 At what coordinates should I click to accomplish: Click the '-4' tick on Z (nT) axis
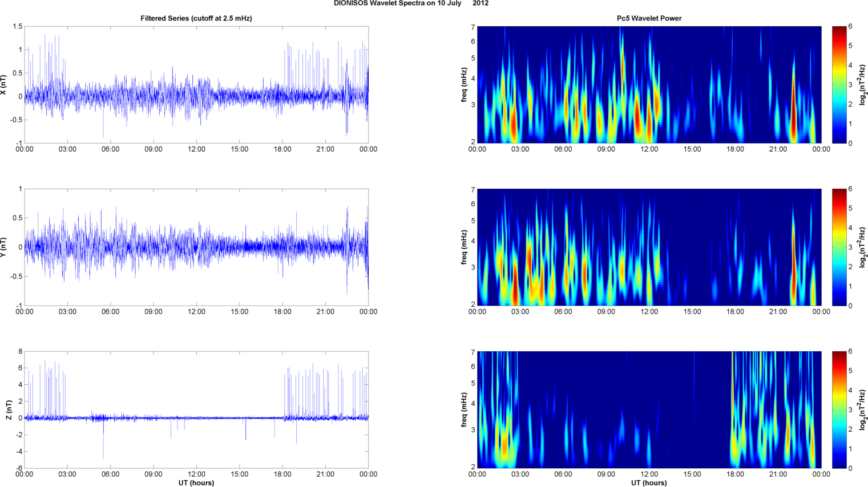[x=18, y=452]
